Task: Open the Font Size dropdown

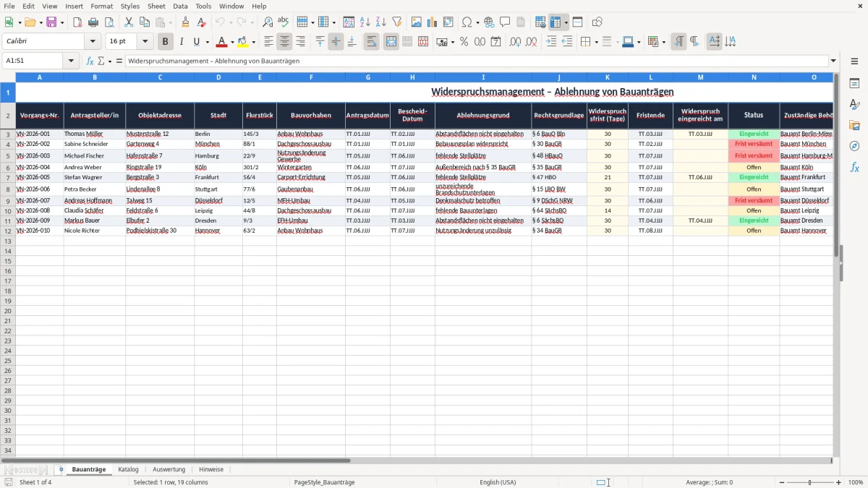Action: (x=145, y=42)
